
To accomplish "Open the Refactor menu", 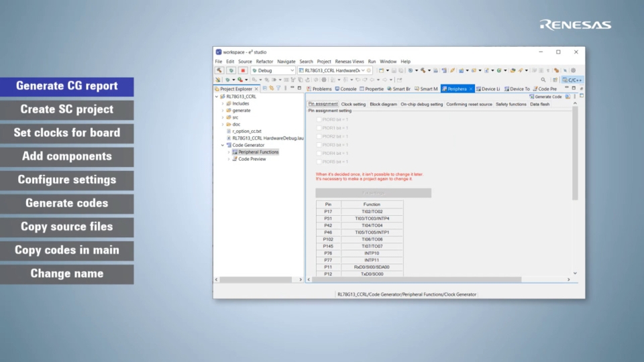I will tap(264, 62).
